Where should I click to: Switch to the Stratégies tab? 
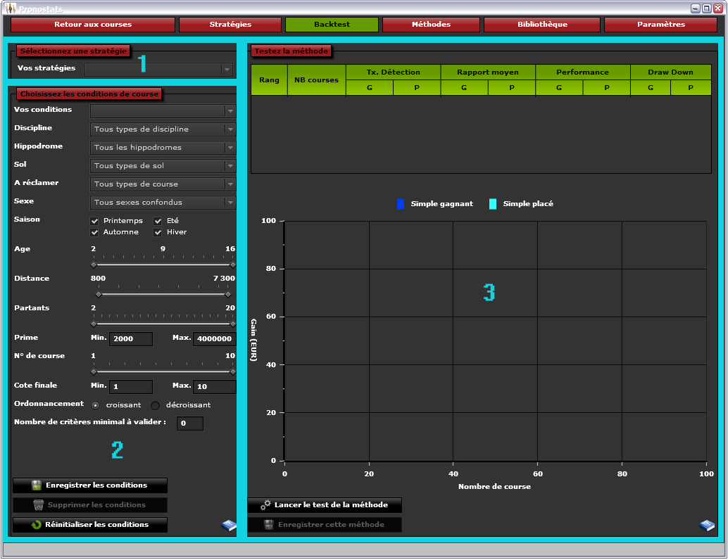coord(230,25)
